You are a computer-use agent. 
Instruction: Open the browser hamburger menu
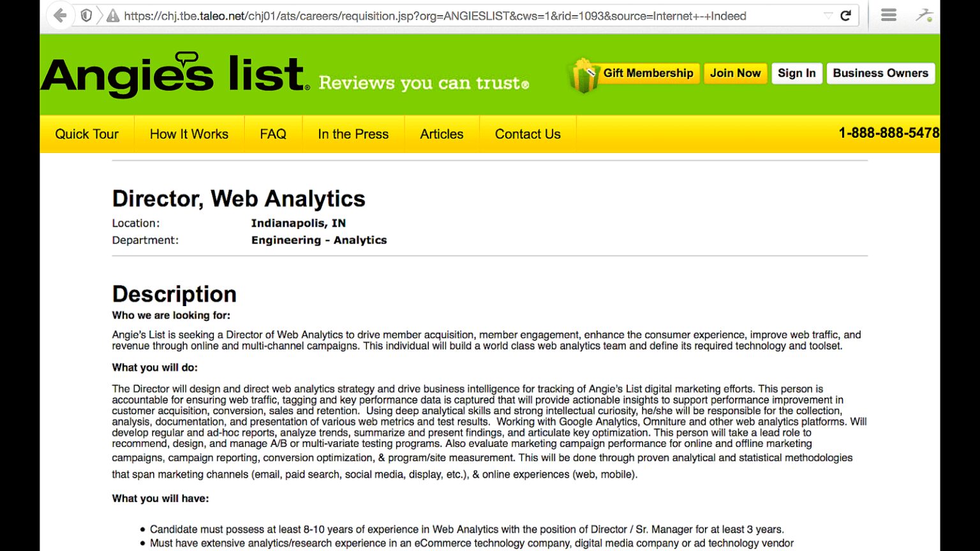pos(889,15)
